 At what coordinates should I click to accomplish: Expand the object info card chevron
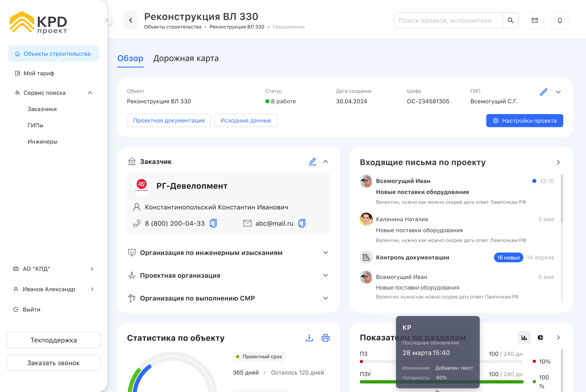[x=558, y=92]
